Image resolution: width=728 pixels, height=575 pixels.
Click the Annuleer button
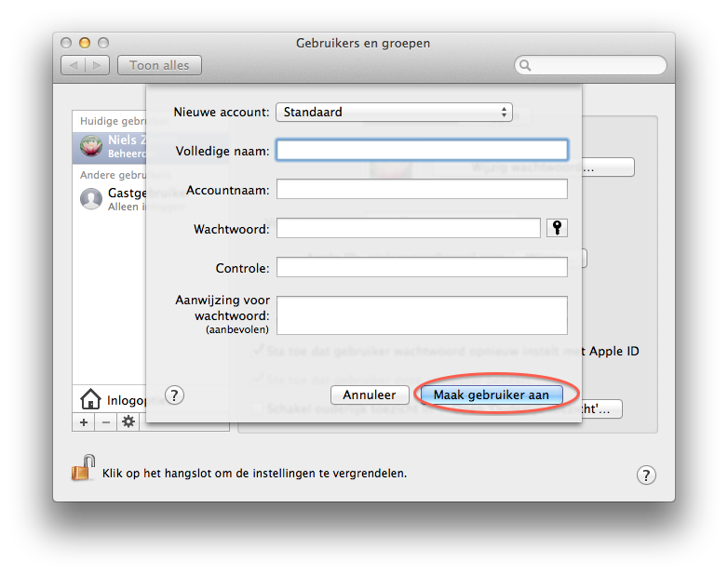click(x=370, y=394)
